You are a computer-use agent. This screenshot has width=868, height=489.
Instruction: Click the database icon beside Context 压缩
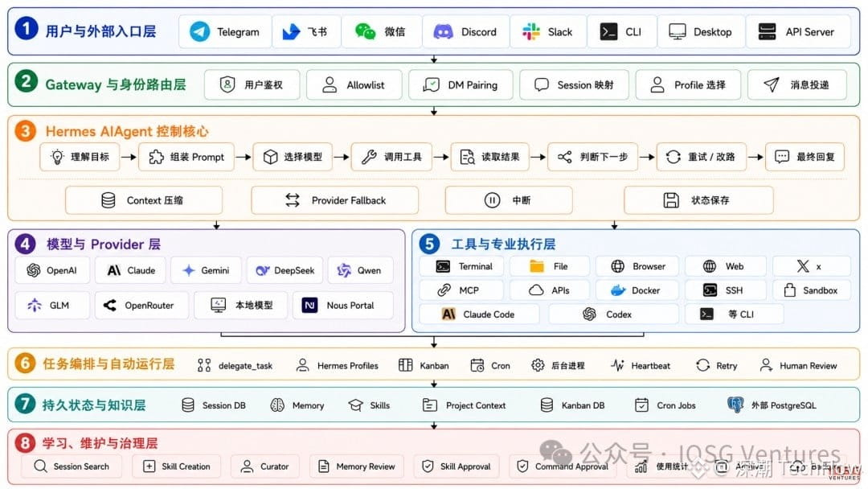(108, 200)
